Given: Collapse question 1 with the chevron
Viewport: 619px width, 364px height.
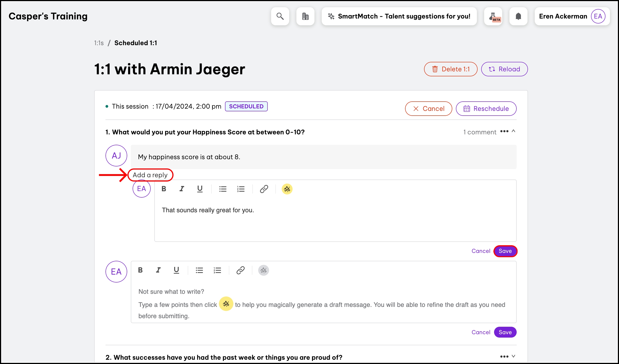Looking at the screenshot, I should pos(513,131).
